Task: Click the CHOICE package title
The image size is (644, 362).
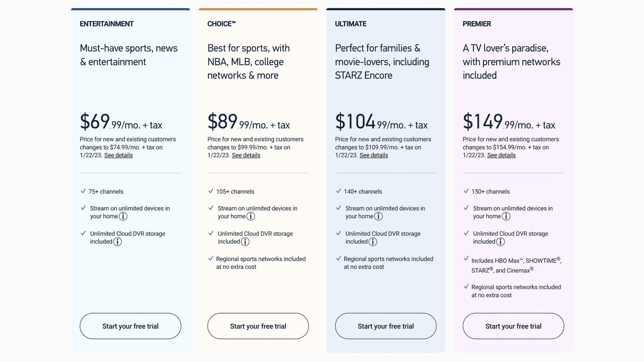Action: click(221, 24)
